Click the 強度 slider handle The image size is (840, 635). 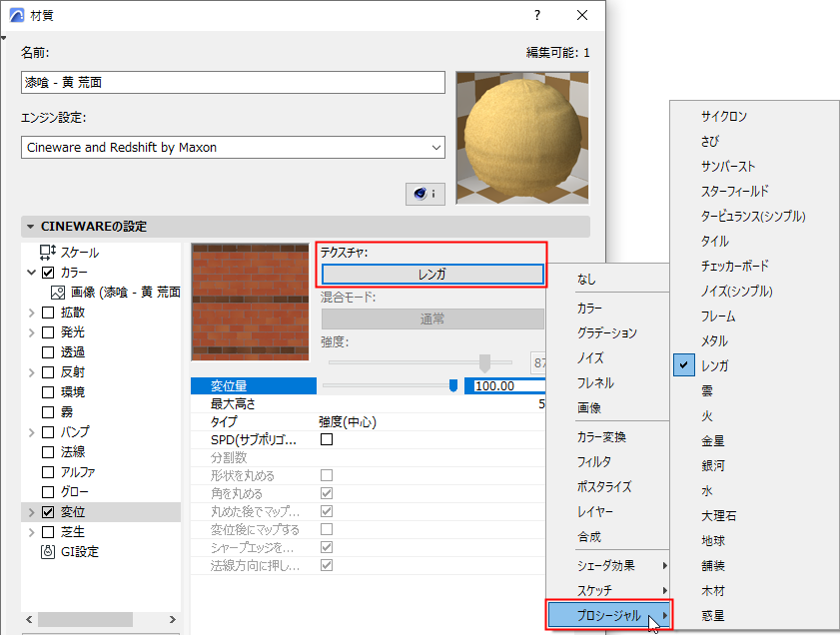coord(484,362)
